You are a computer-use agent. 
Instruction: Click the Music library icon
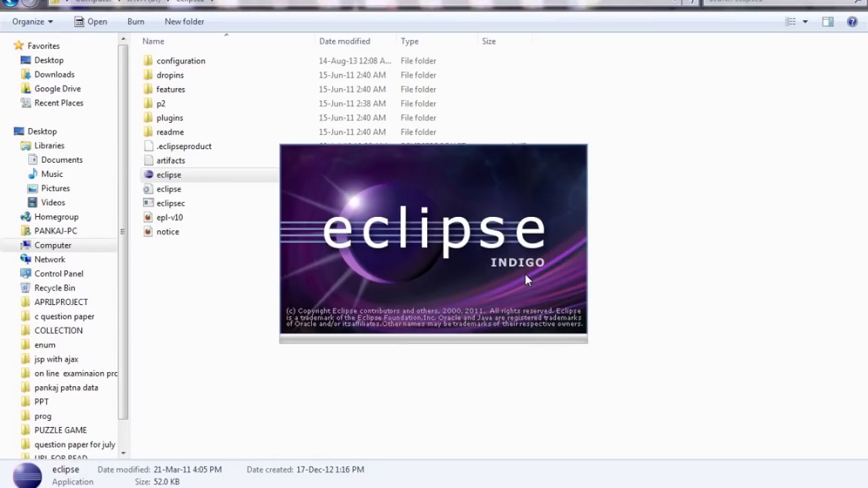pos(33,174)
